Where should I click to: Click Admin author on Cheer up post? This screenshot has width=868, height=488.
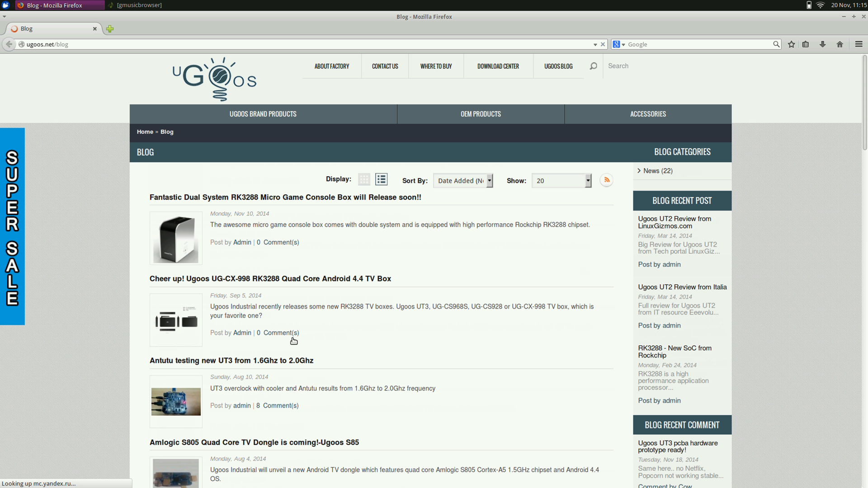[242, 333]
